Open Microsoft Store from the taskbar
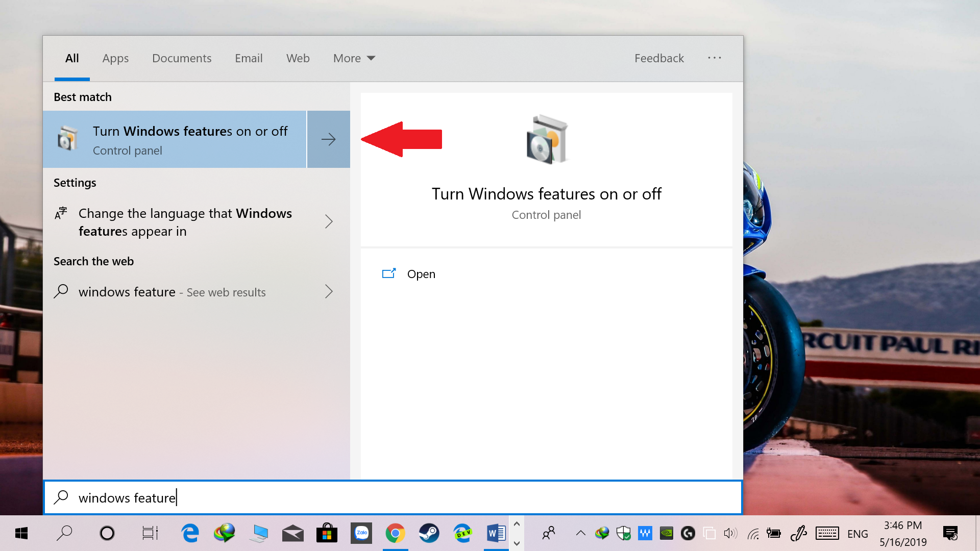 tap(327, 534)
